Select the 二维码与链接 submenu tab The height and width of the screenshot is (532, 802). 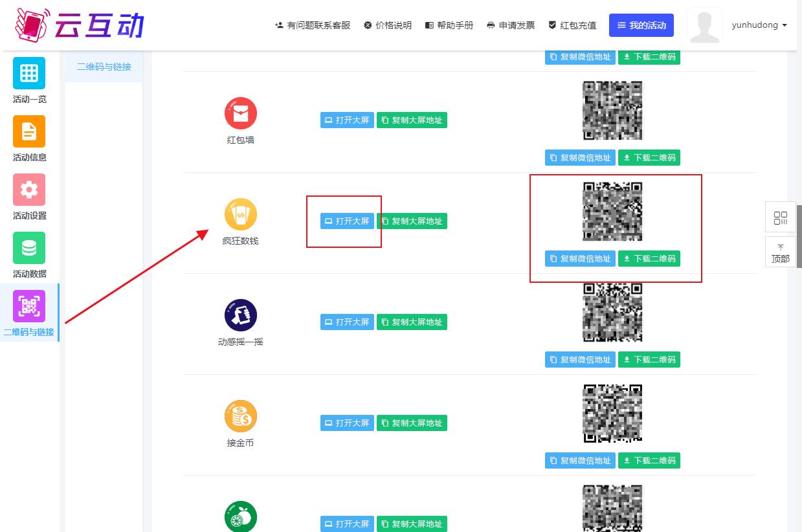click(x=104, y=67)
